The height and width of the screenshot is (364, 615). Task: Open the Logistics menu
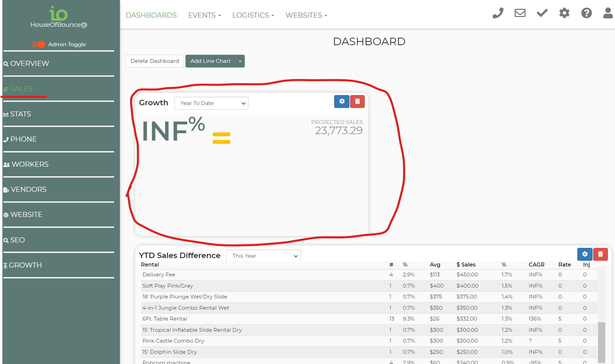coord(253,15)
